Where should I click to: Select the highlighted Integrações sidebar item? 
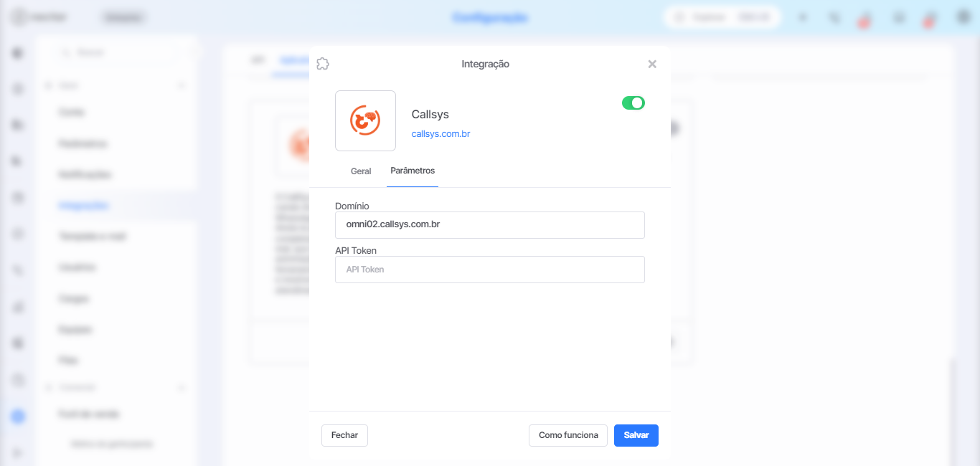point(83,206)
